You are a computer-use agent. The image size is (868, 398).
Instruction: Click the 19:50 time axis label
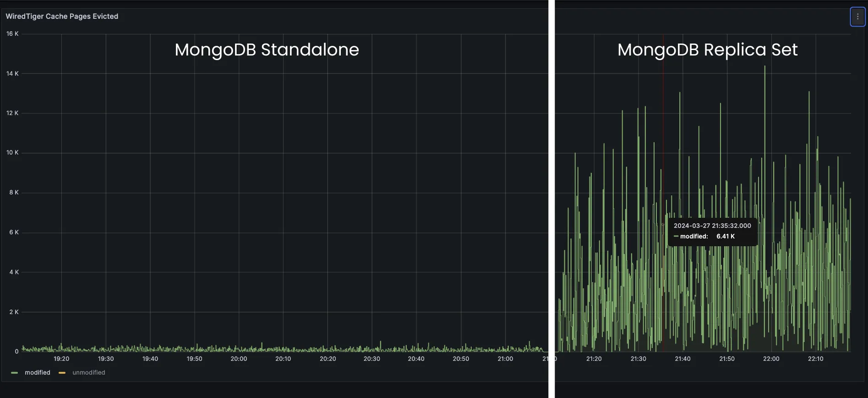(x=195, y=359)
